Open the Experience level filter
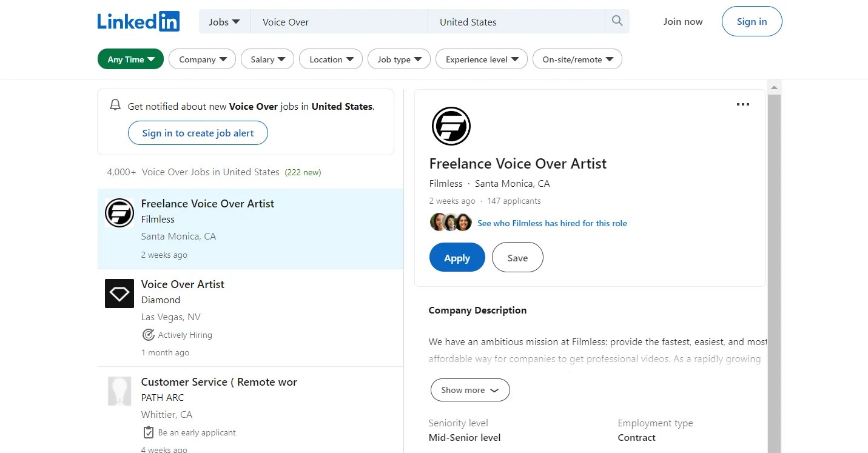 coord(482,59)
